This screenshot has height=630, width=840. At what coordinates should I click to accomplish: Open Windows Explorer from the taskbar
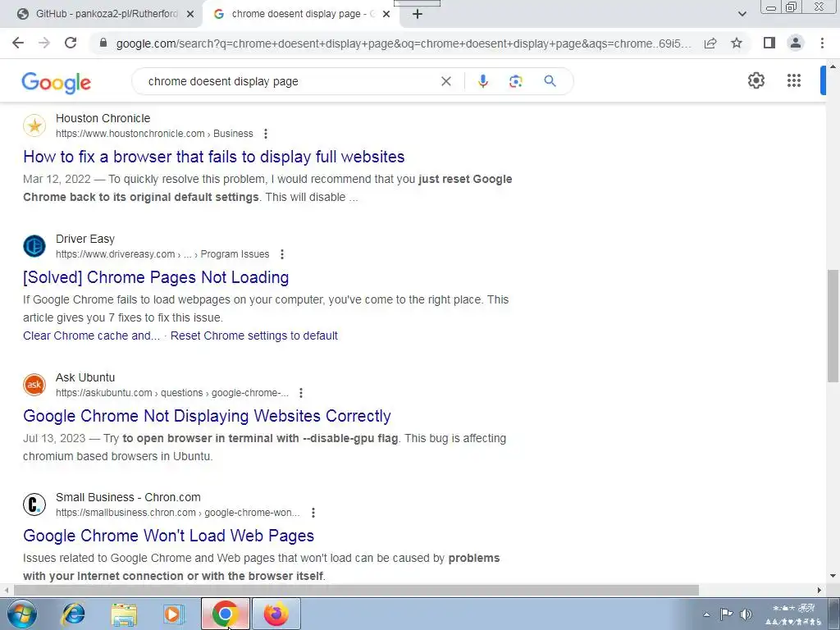[124, 614]
